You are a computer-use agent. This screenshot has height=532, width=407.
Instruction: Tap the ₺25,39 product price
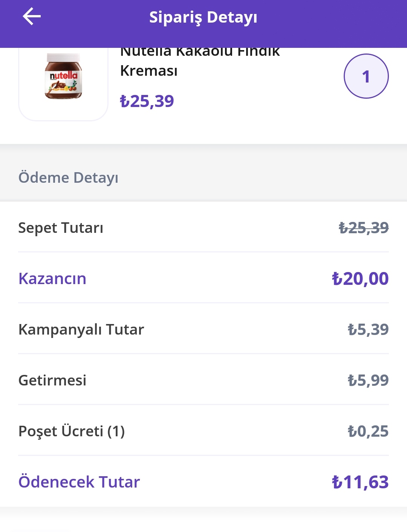pyautogui.click(x=147, y=101)
